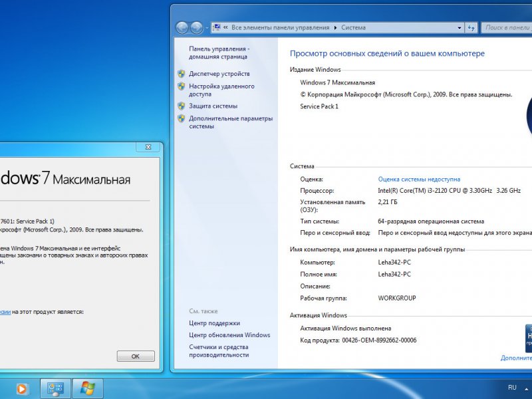Open 'Центр обновления Windows' link
Viewport: 532px width, 399px height.
point(229,335)
